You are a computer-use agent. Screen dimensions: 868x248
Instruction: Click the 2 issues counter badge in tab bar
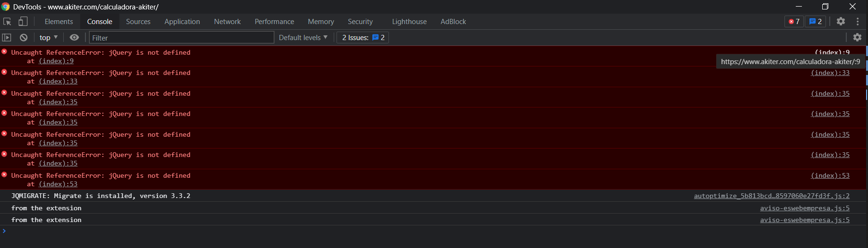(815, 22)
